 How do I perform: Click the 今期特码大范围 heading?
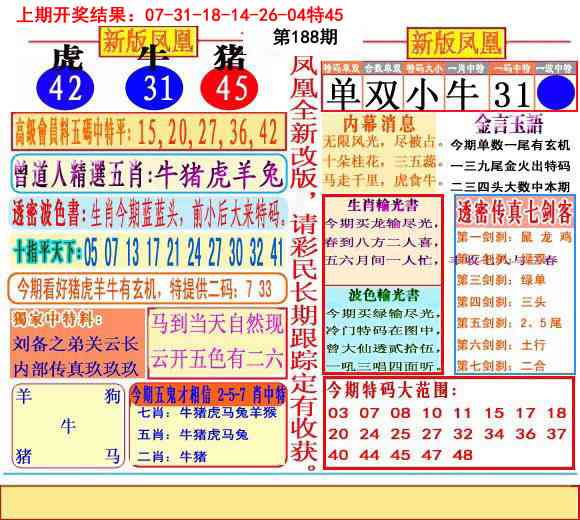(x=392, y=390)
